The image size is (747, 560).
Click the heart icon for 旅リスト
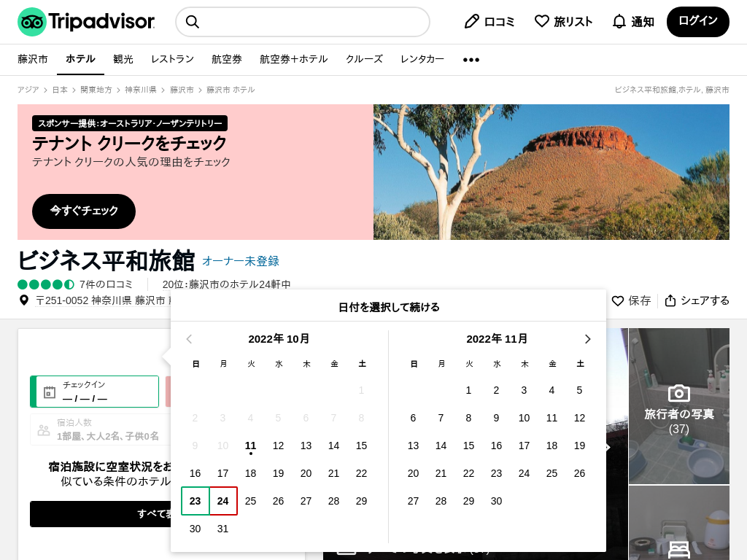[x=542, y=21]
